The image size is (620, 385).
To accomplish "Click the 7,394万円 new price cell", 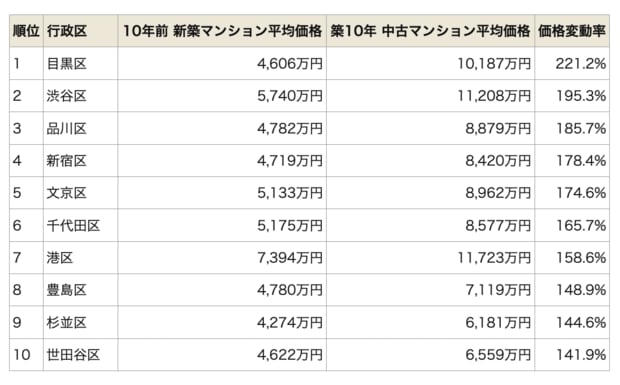I will click(222, 258).
